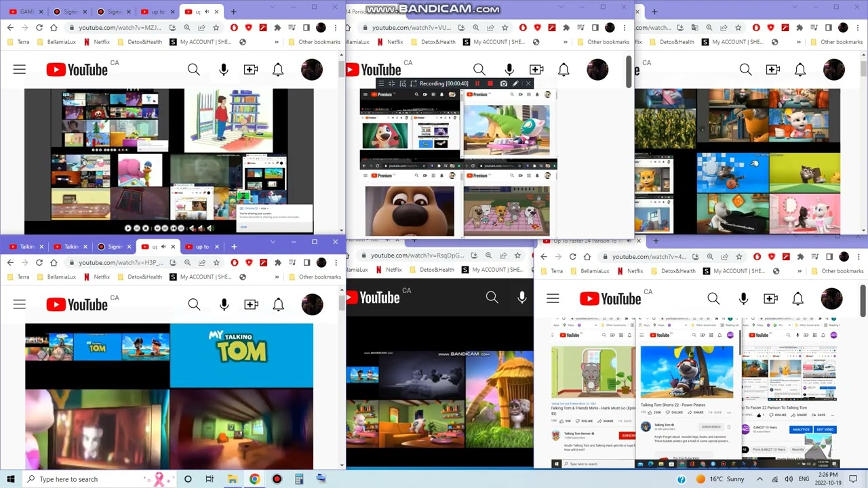Toggle side panel in watch?v=H3P window

click(x=307, y=262)
